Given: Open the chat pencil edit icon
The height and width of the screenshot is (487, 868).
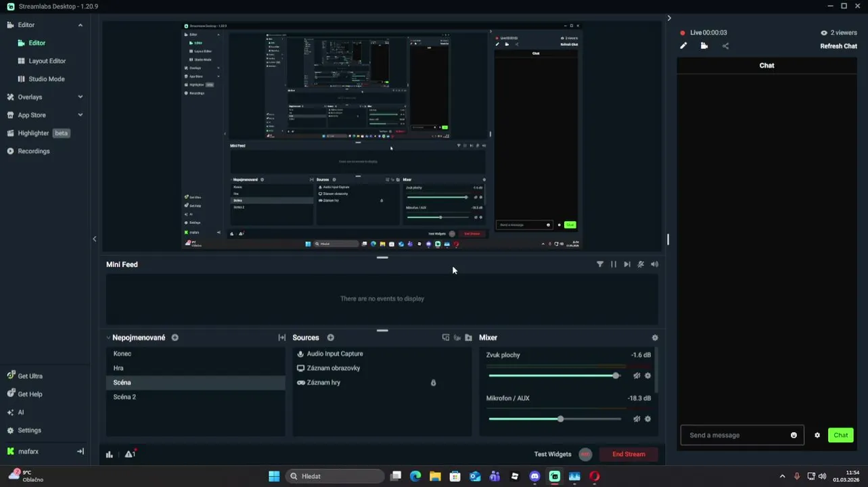Looking at the screenshot, I should point(683,46).
